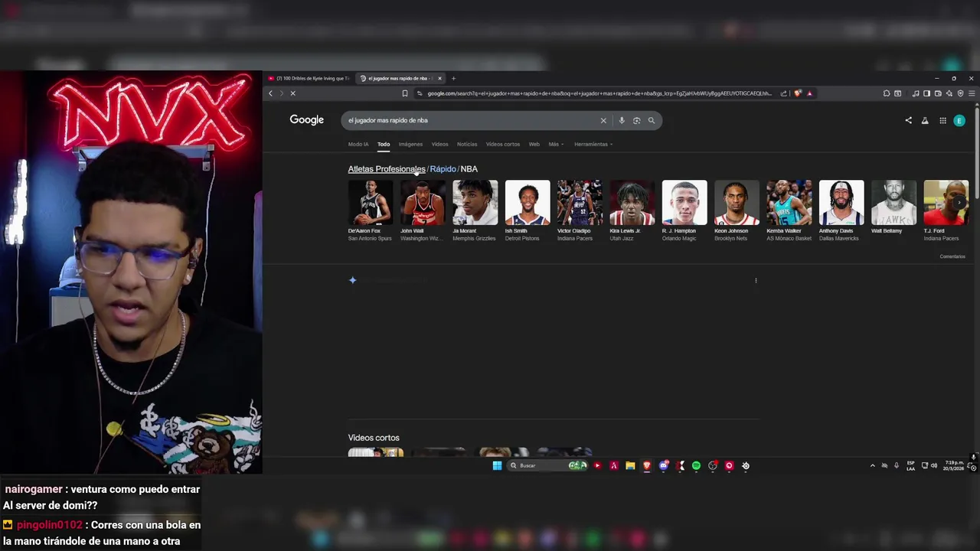Open R. J. Hampton player card
The width and height of the screenshot is (980, 551).
pyautogui.click(x=684, y=211)
